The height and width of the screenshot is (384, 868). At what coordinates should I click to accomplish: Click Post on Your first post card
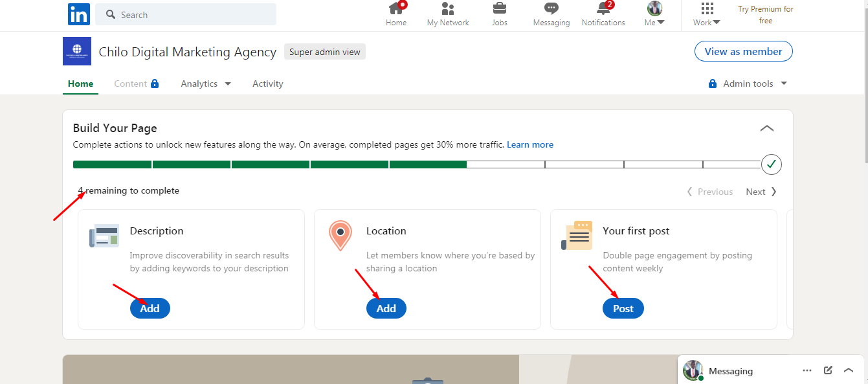tap(623, 308)
